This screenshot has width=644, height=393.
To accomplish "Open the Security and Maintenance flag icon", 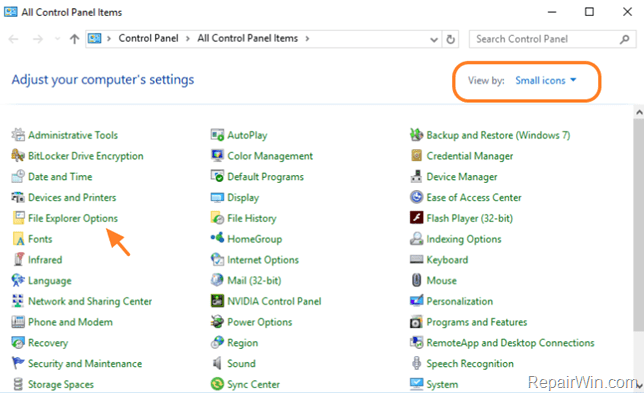I will tap(18, 363).
